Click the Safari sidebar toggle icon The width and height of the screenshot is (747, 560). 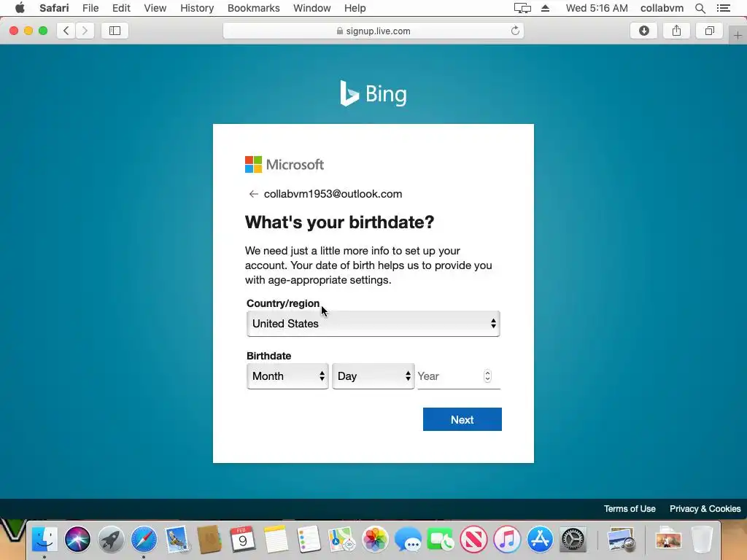115,31
